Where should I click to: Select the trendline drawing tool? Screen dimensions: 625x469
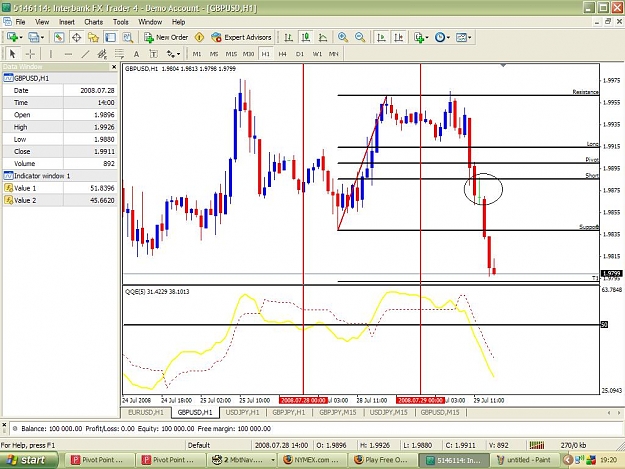point(85,54)
